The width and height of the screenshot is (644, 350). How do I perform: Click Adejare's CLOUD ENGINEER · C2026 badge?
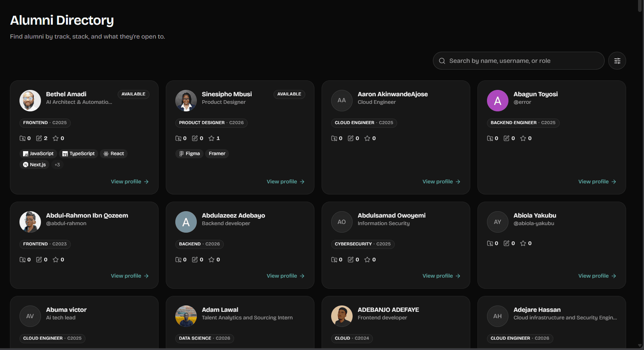520,338
